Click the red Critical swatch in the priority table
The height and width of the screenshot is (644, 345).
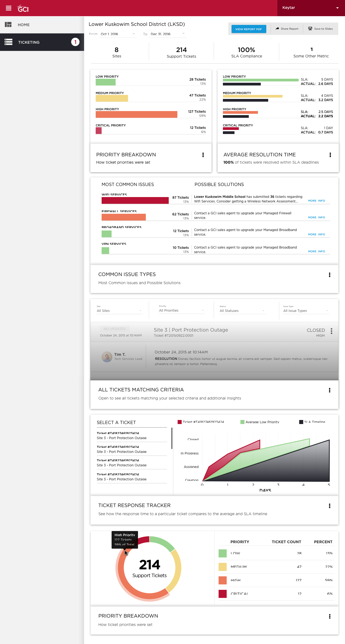click(x=223, y=594)
